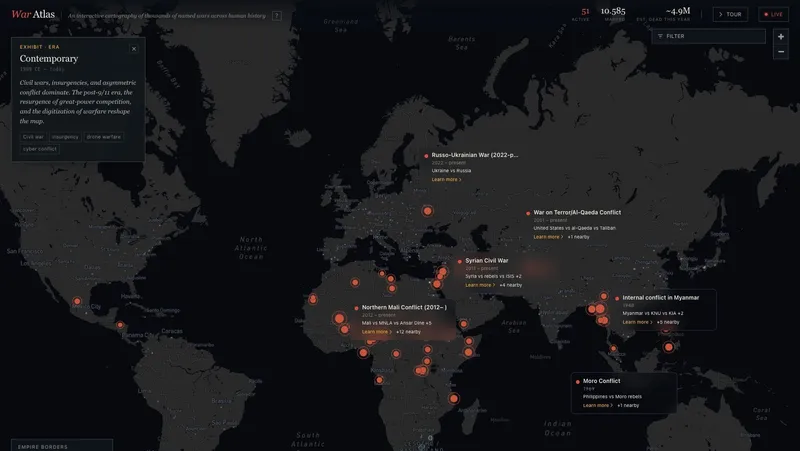Open Learn more for Internal conflict in Myanmar
The image size is (800, 451).
637,322
